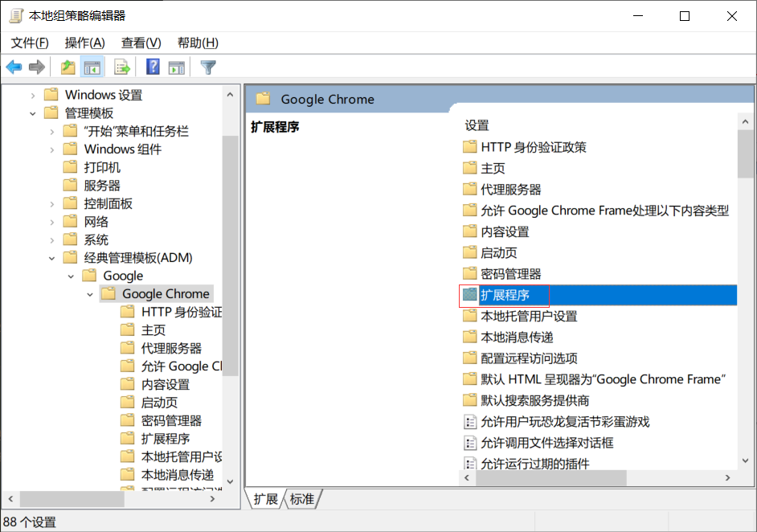The height and width of the screenshot is (532, 757).
Task: Click the folder icon beside 启动页 in right list
Action: (x=470, y=252)
